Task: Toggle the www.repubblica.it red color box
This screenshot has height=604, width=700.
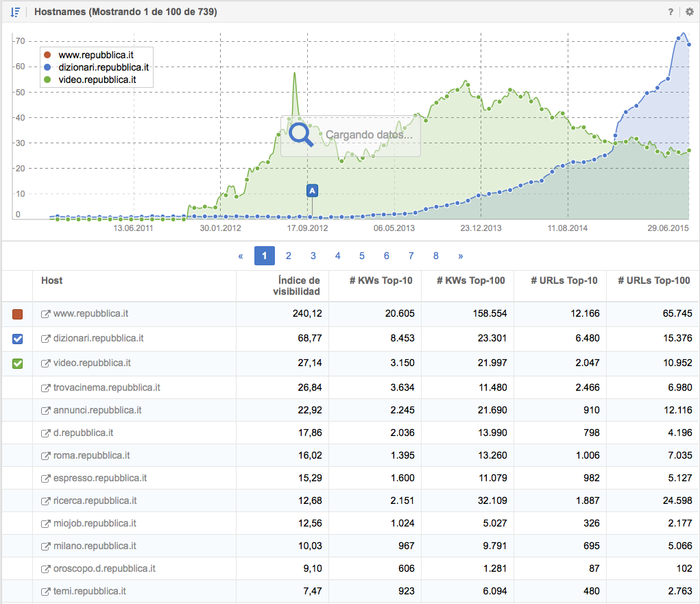Action: (x=18, y=314)
